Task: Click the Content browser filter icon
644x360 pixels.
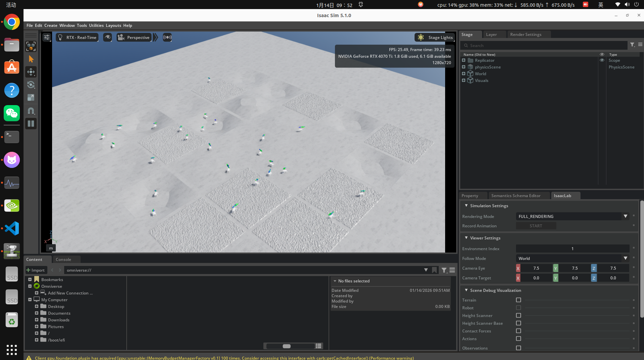Action: [x=444, y=270]
